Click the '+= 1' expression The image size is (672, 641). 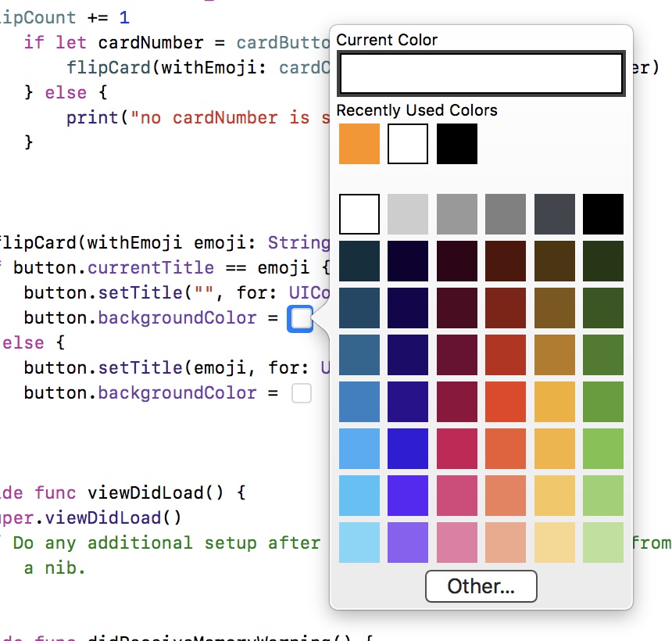coord(109,17)
